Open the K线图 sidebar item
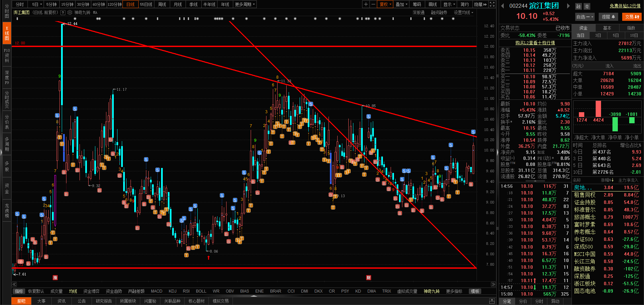This screenshot has width=644, height=305. (7, 33)
